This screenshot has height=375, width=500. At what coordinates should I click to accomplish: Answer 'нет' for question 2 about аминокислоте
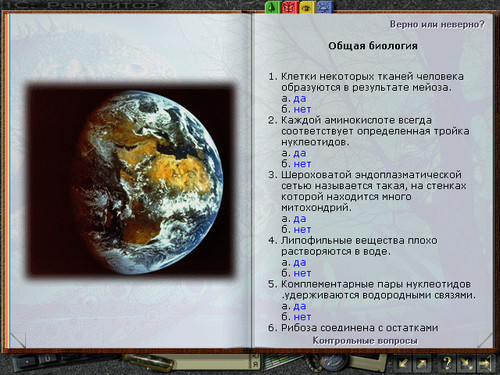(302, 164)
